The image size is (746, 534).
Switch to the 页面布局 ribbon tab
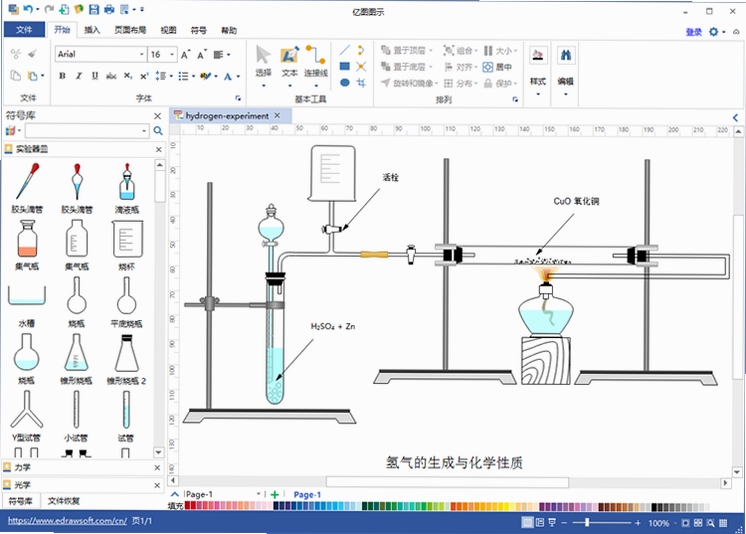[x=130, y=30]
